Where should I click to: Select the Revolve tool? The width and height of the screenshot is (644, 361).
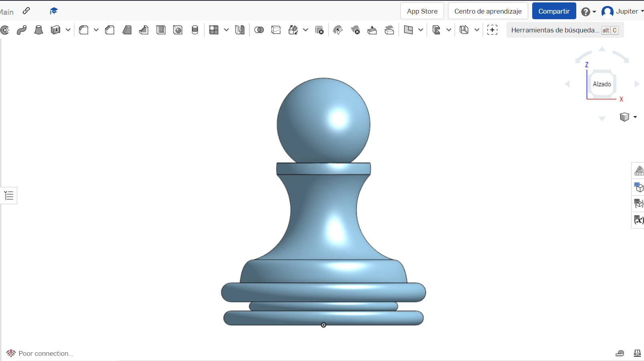(x=5, y=30)
